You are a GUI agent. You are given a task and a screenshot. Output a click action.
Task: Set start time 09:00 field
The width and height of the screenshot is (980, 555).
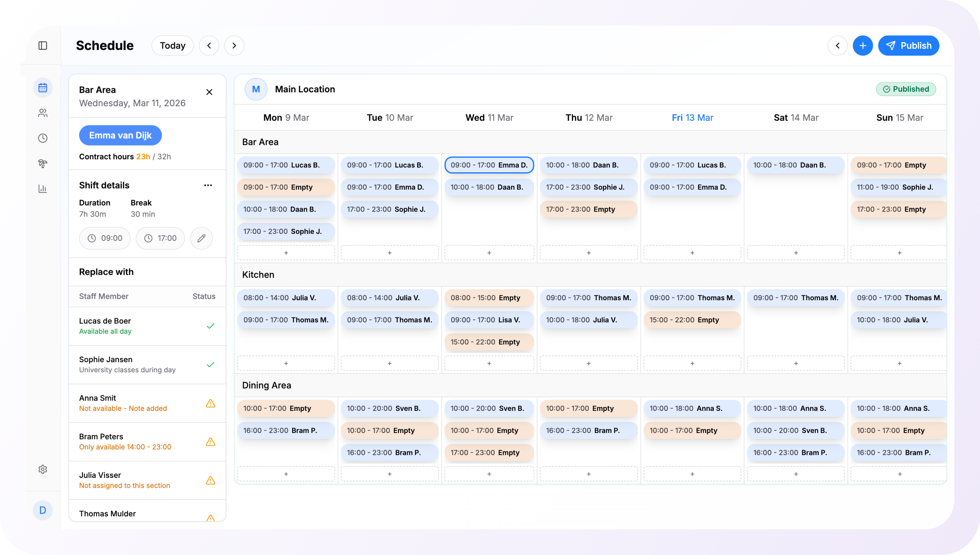[105, 238]
